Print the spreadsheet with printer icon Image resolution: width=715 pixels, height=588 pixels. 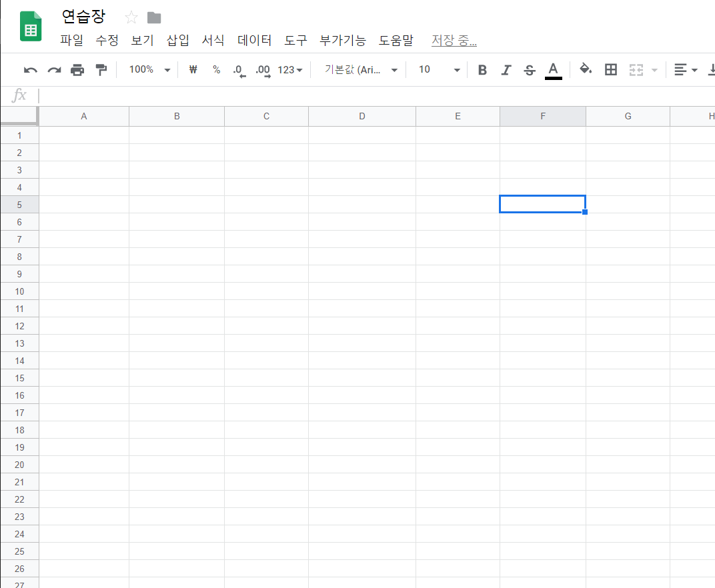(77, 70)
